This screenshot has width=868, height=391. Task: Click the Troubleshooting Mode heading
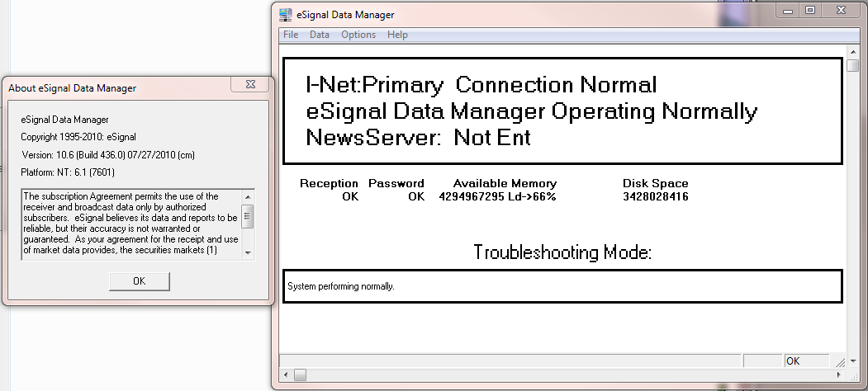pyautogui.click(x=563, y=252)
